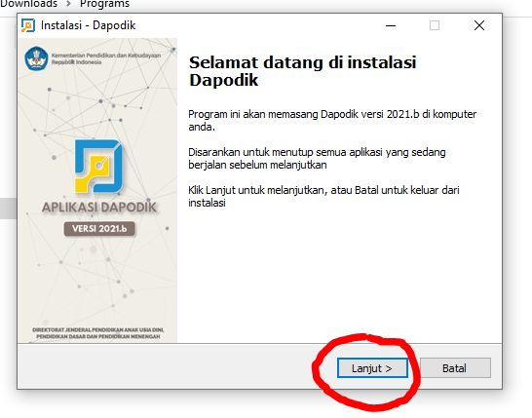Open the Downloads breadcrumb in the background window
The width and height of the screenshot is (532, 418).
point(29,4)
